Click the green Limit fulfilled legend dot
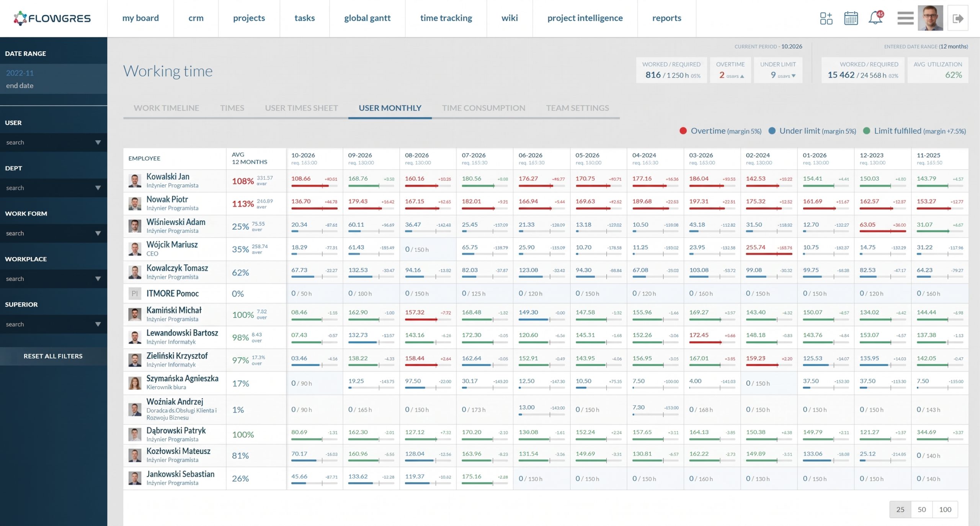 867,131
